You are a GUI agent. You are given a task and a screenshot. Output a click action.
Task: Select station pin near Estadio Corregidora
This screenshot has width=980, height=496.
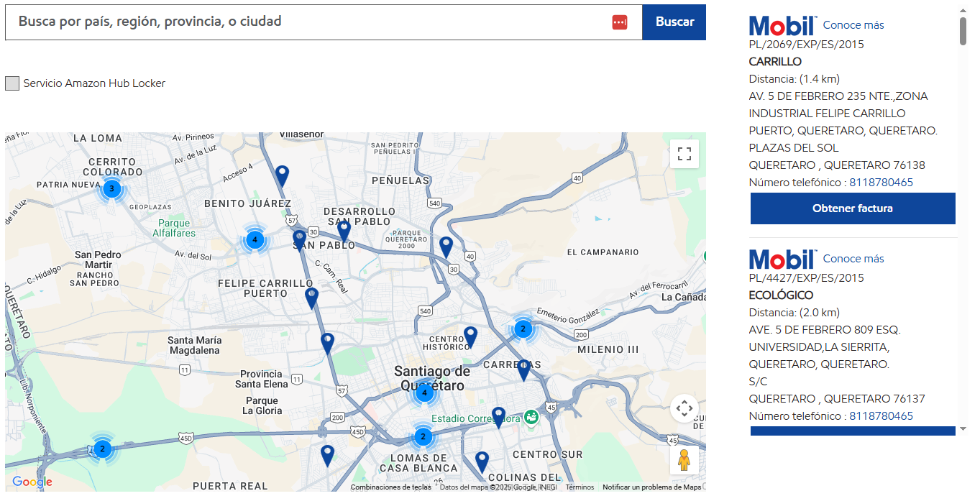coord(498,417)
